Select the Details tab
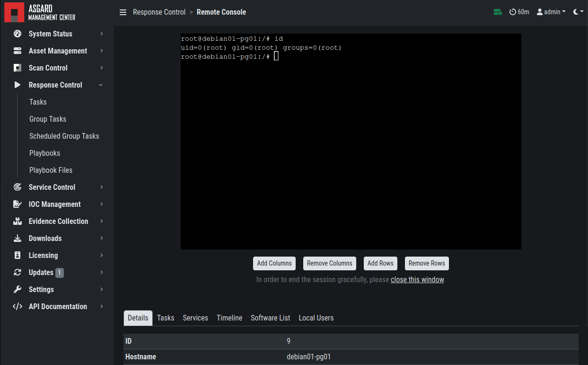This screenshot has height=365, width=588. pos(138,318)
